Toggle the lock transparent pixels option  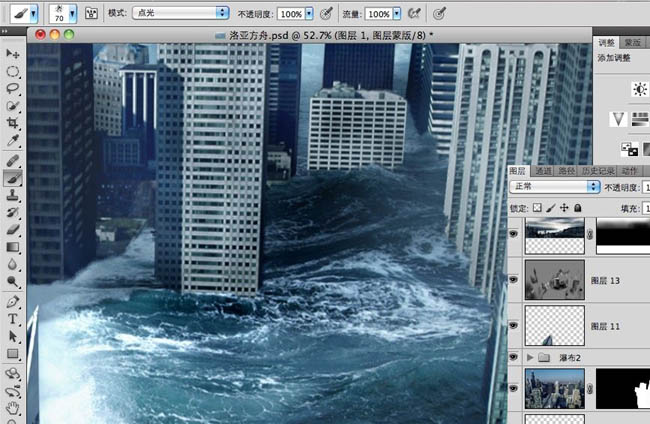pyautogui.click(x=537, y=208)
